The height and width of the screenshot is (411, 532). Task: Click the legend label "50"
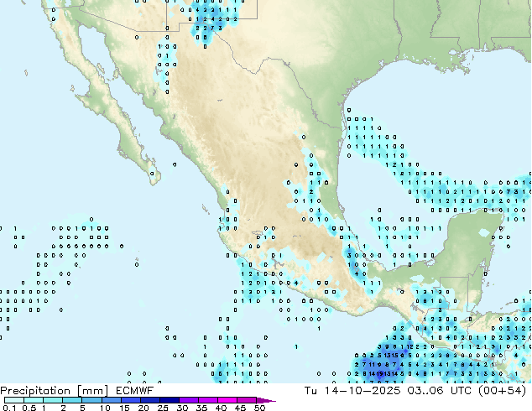coord(259,408)
